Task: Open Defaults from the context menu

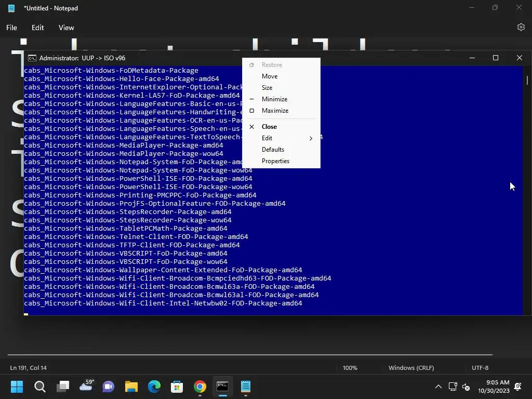Action: click(281, 150)
